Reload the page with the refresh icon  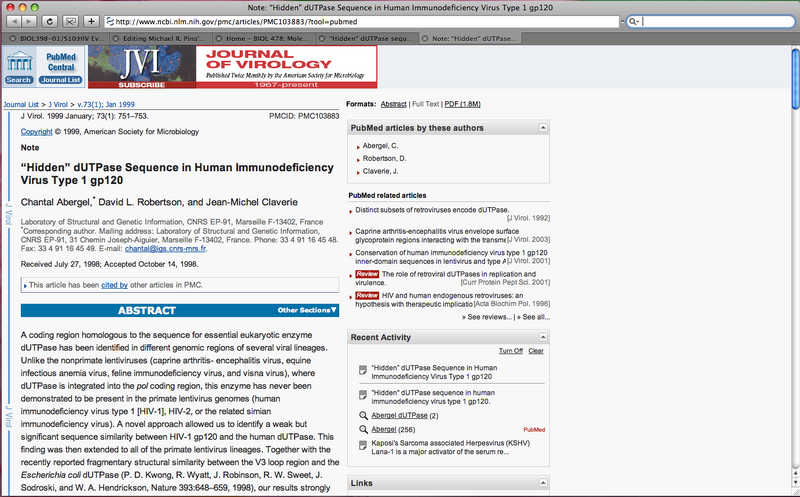(49, 21)
